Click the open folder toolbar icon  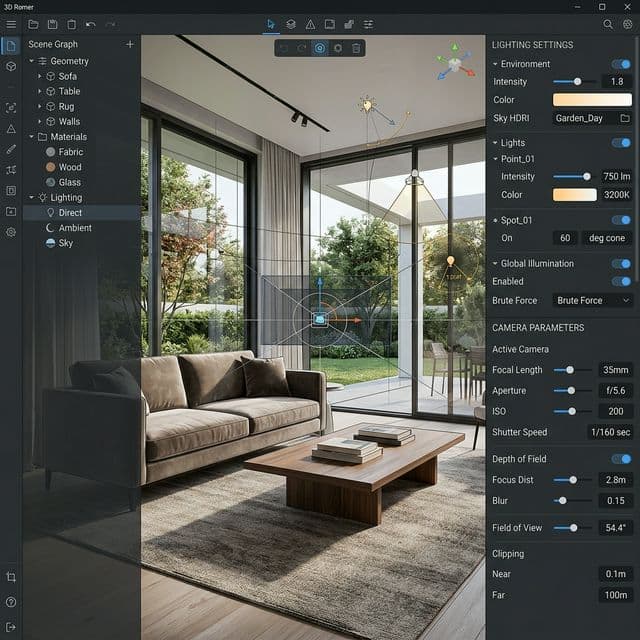(x=33, y=24)
